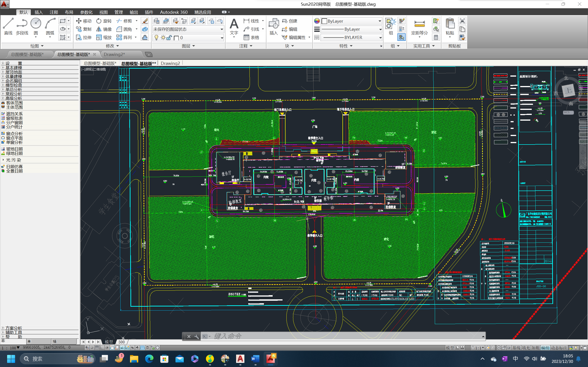The width and height of the screenshot is (588, 367).
Task: Open the 遮挡关系 analysis tool
Action: coord(14,114)
